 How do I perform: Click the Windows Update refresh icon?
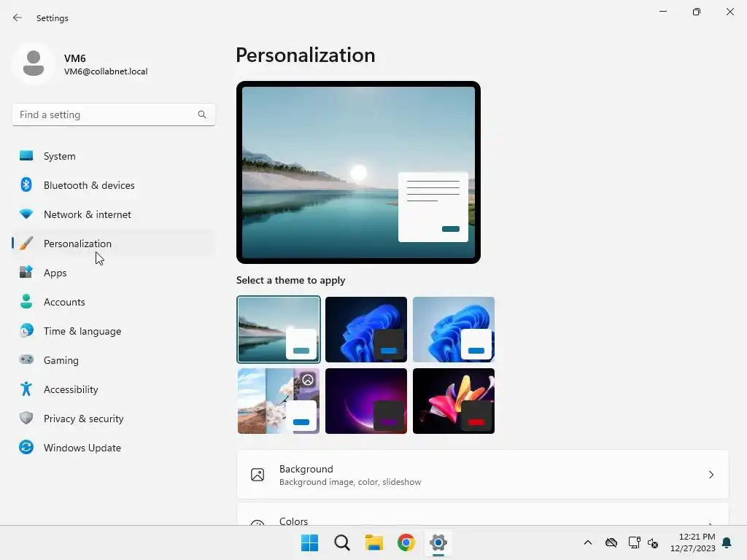tap(26, 447)
